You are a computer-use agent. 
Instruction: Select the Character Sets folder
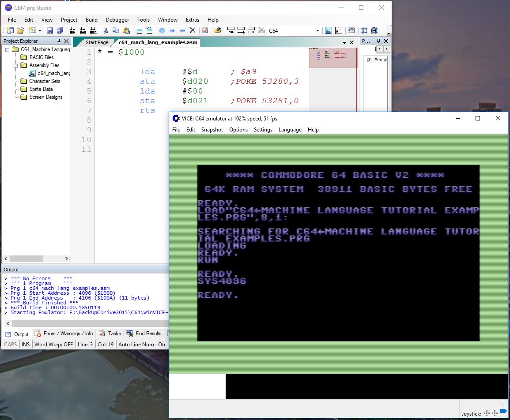(x=45, y=81)
